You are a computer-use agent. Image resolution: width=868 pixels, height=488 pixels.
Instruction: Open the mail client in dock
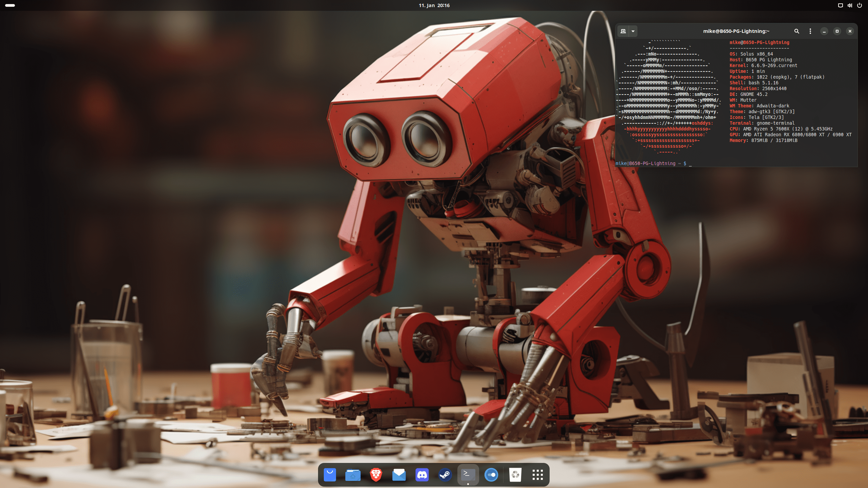pyautogui.click(x=399, y=475)
